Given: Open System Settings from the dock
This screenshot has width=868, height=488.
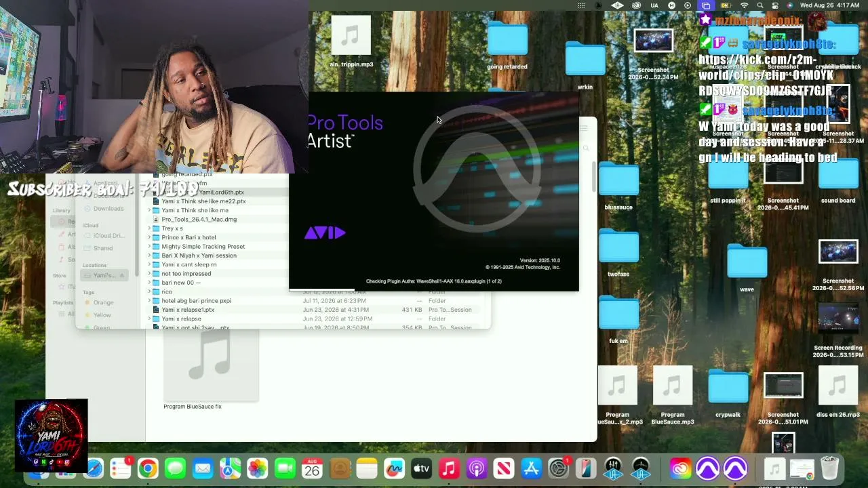Looking at the screenshot, I should (558, 468).
